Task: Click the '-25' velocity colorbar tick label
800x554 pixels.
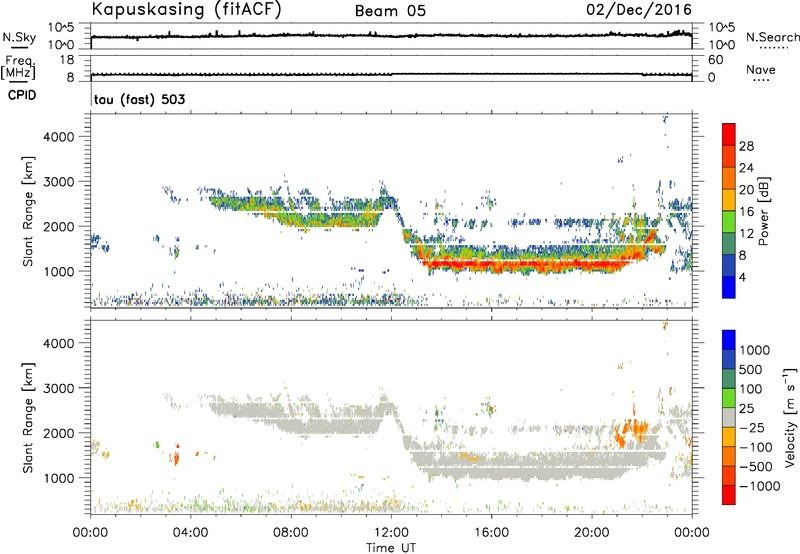Action: pos(752,427)
